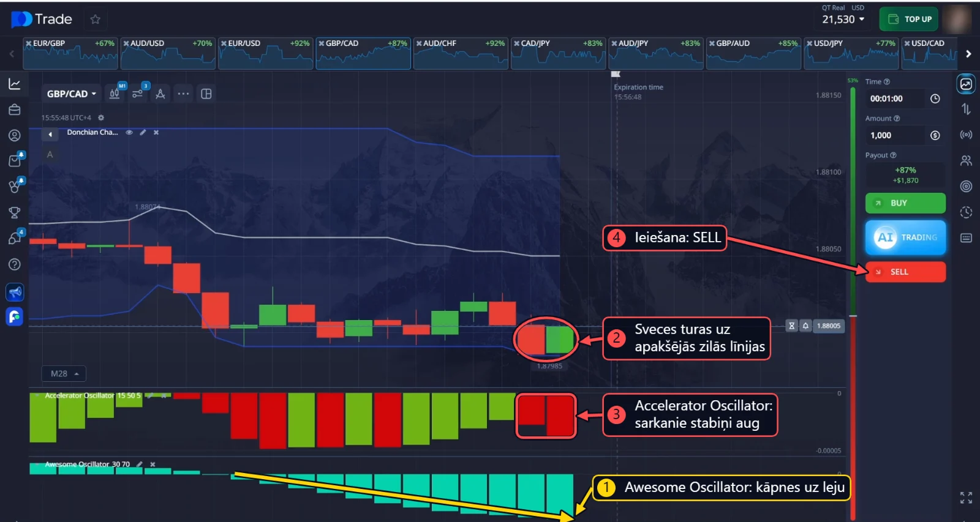Toggle Donchian Channel visibility eye
Viewport: 980px width, 522px height.
click(129, 132)
